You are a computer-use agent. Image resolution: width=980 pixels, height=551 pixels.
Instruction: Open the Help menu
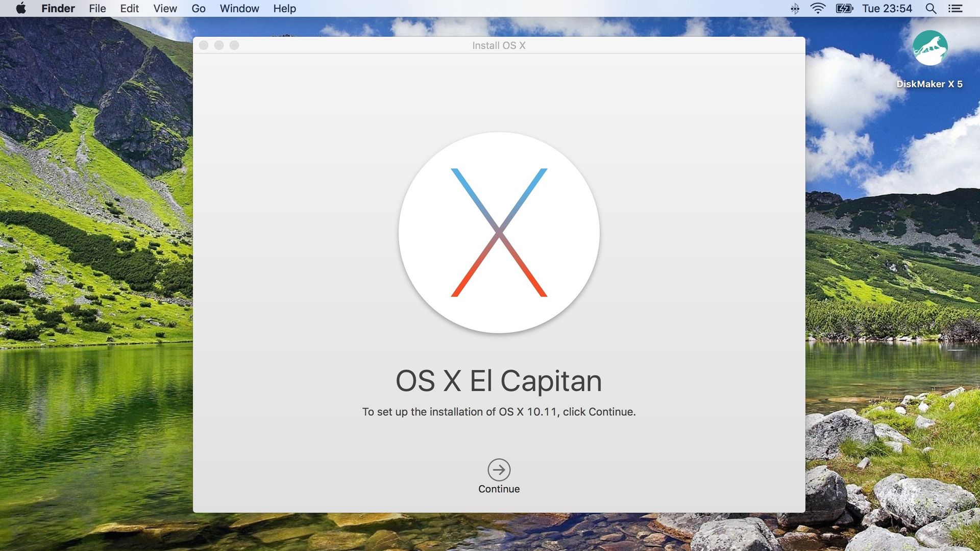(284, 8)
